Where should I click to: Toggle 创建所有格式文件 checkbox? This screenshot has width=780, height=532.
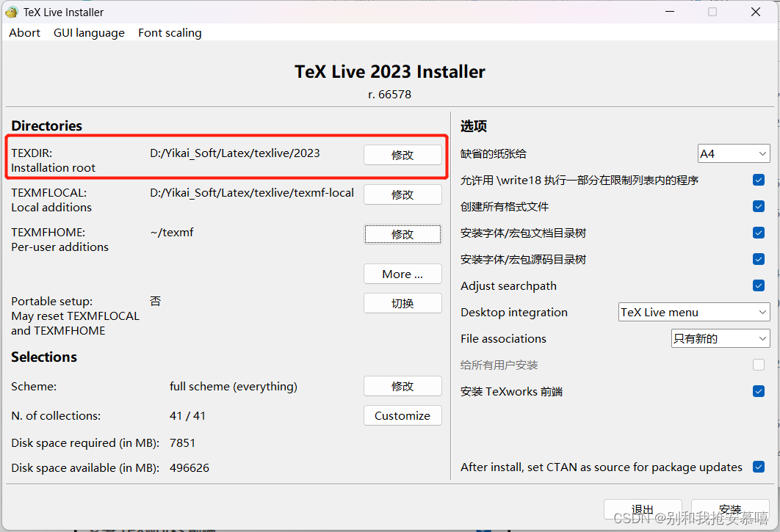(x=759, y=206)
